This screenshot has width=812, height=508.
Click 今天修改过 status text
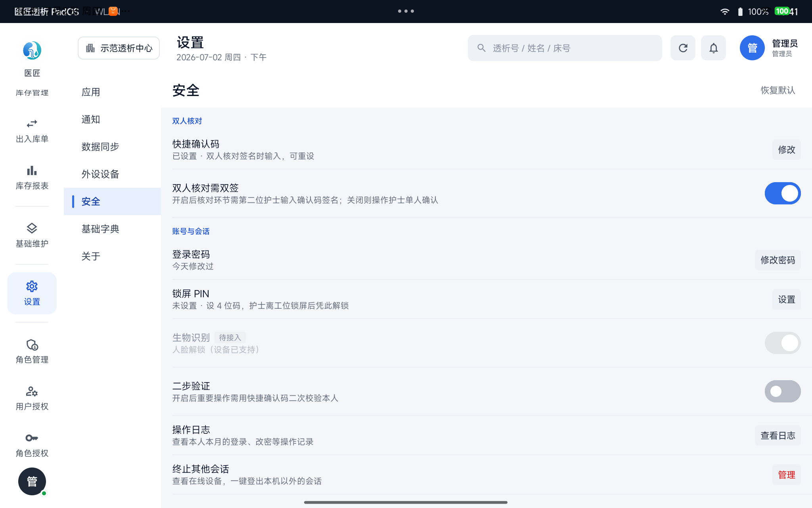pyautogui.click(x=193, y=266)
